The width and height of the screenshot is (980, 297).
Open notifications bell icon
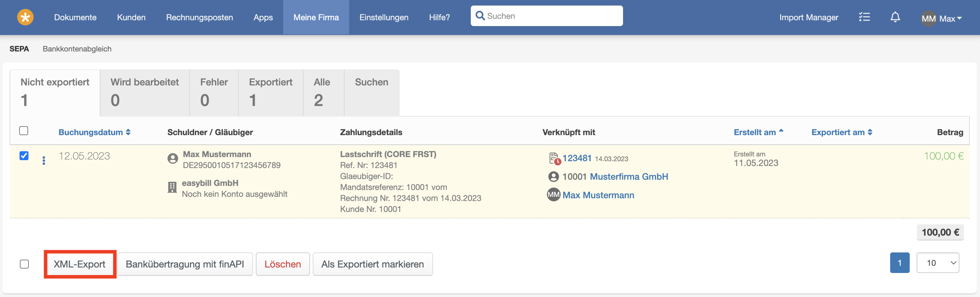[895, 17]
